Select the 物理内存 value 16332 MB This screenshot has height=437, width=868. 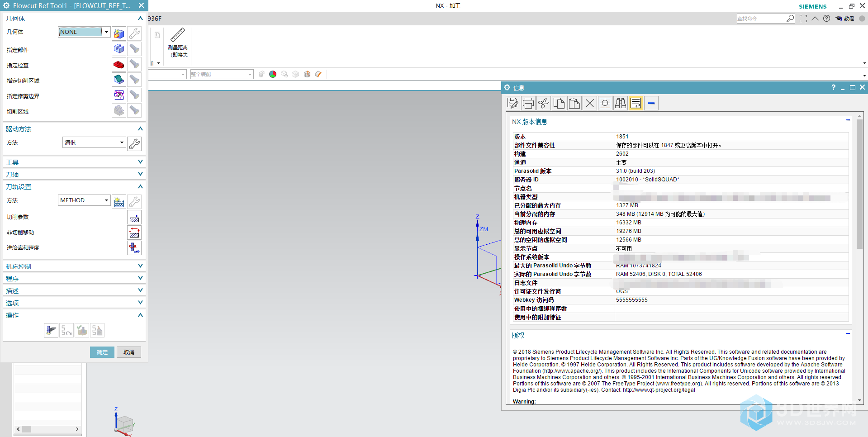tap(629, 223)
